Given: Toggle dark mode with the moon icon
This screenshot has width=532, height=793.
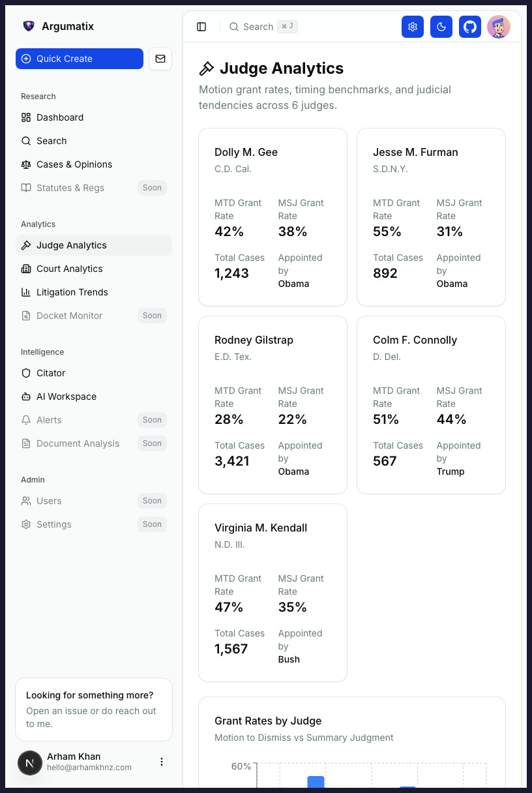Looking at the screenshot, I should [x=441, y=27].
